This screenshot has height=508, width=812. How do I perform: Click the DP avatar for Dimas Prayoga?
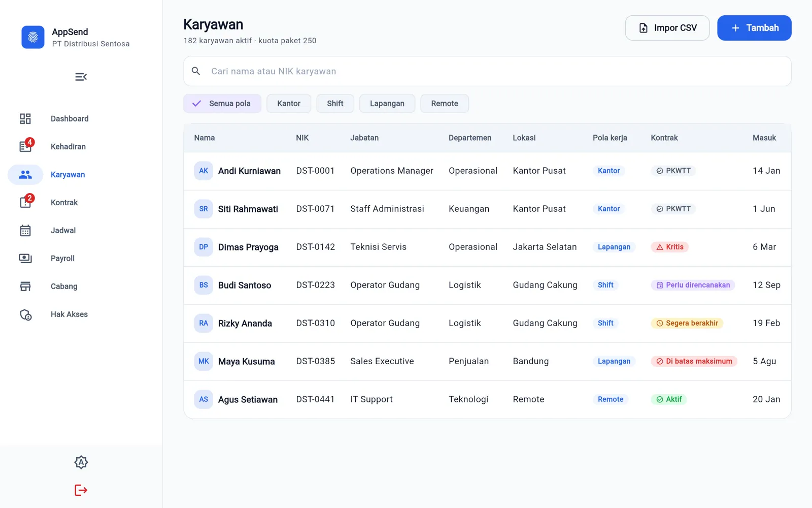pos(204,247)
